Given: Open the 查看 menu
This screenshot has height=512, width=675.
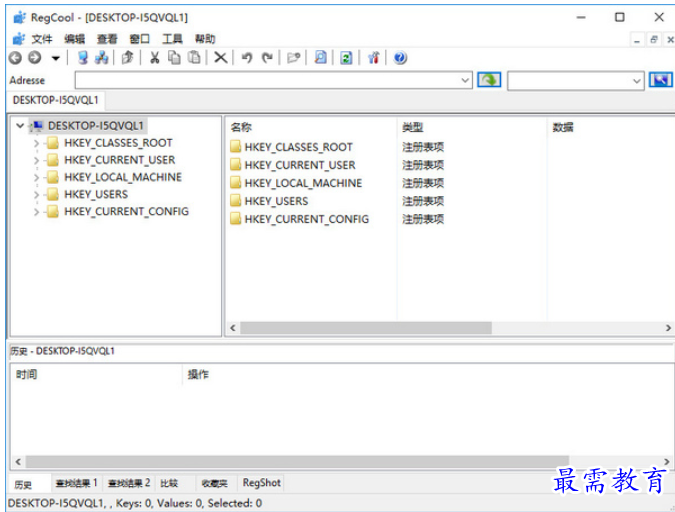Looking at the screenshot, I should (107, 39).
